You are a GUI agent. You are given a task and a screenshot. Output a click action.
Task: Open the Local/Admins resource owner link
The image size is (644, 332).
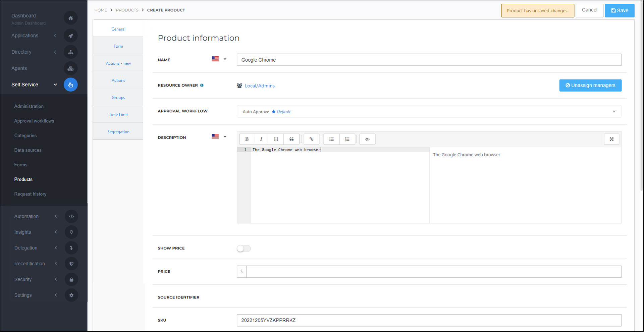(260, 86)
